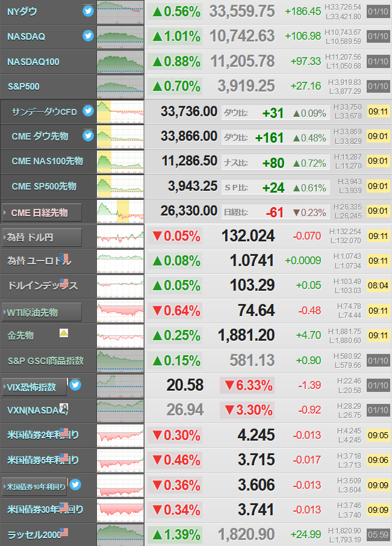
Task: Open the NASDAQ index link
Action: 26,37
